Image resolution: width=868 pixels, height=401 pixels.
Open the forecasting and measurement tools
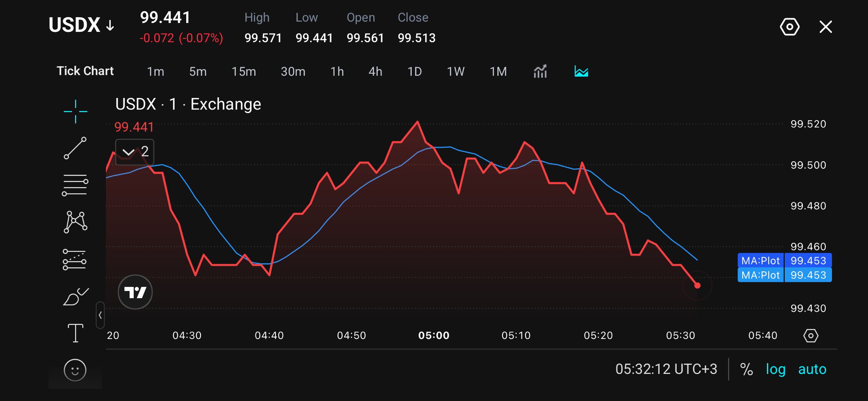75,259
